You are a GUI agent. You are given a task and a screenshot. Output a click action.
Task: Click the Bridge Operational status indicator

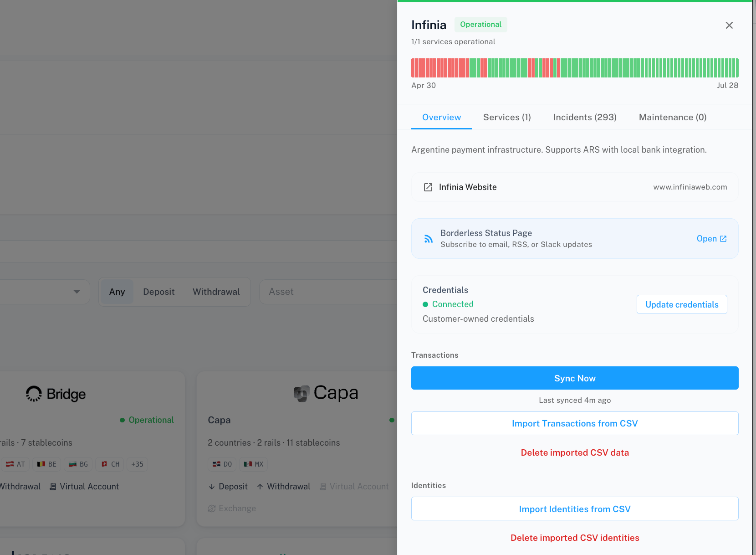coord(147,420)
